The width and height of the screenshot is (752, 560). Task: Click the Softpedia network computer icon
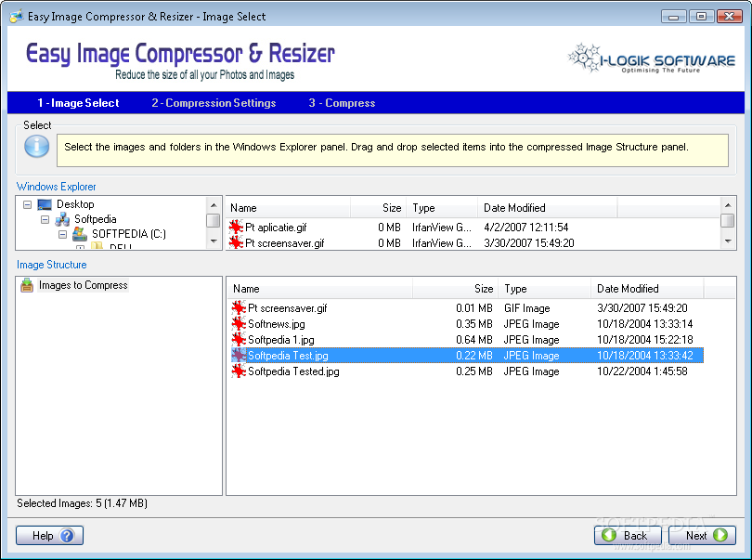62,220
